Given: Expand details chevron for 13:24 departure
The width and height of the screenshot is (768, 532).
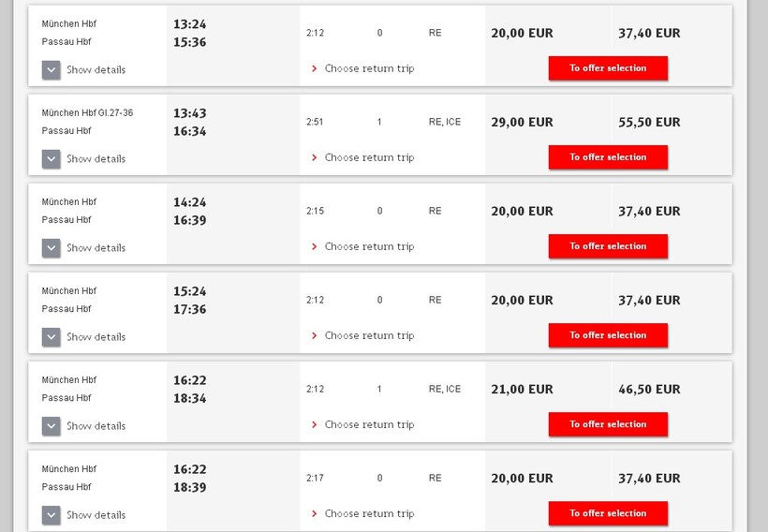Looking at the screenshot, I should tap(52, 70).
